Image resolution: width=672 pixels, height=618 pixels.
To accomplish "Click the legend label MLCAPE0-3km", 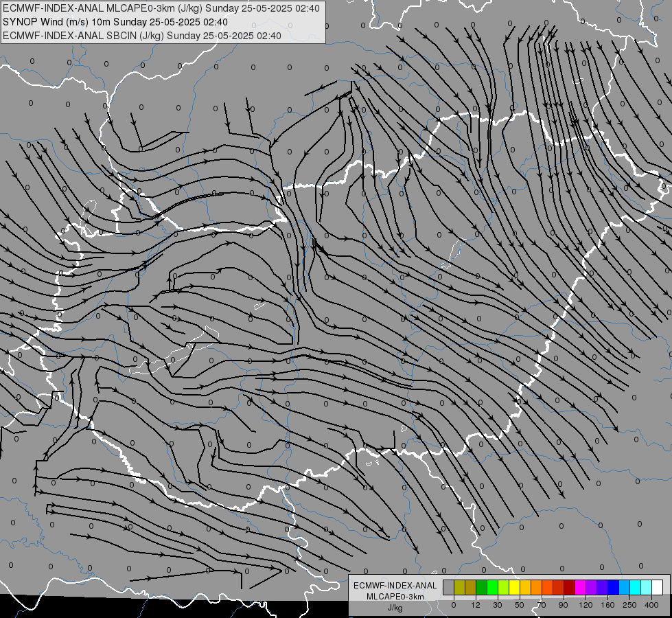I will point(395,597).
